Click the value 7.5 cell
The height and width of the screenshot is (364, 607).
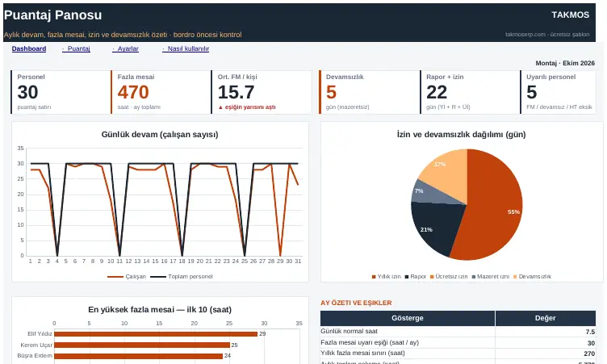[546, 332]
